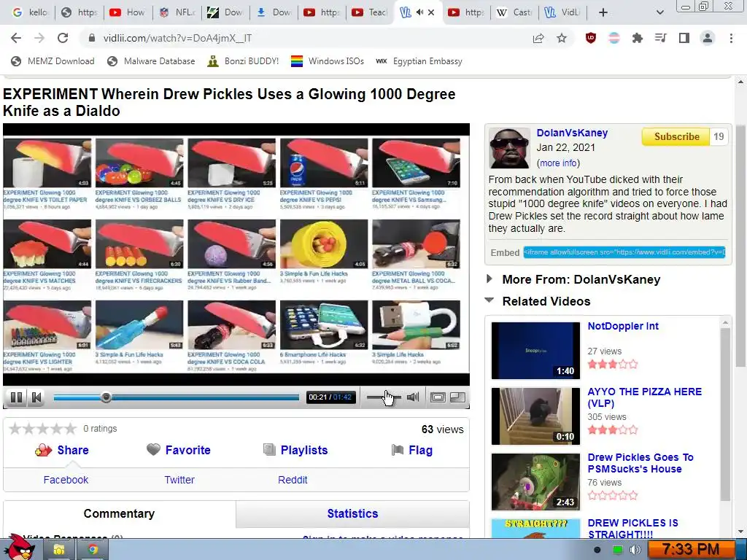Share video on Twitter
Viewport: 747px width, 560px height.
179,480
